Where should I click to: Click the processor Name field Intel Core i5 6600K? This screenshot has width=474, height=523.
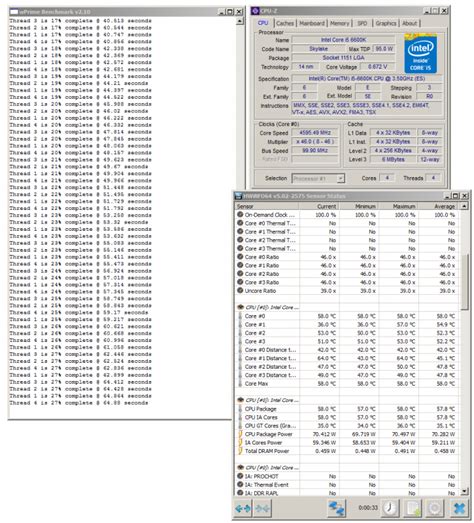(x=343, y=40)
